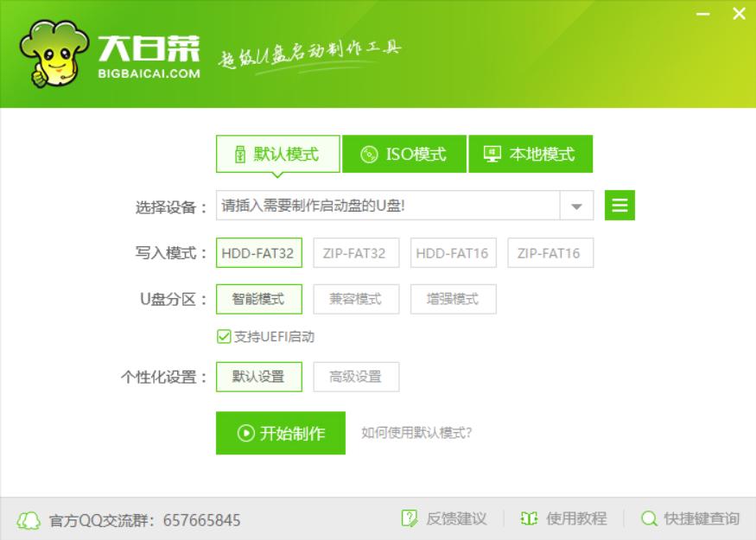This screenshot has height=540, width=756.
Task: Open the USB device selection dropdown
Action: point(575,205)
